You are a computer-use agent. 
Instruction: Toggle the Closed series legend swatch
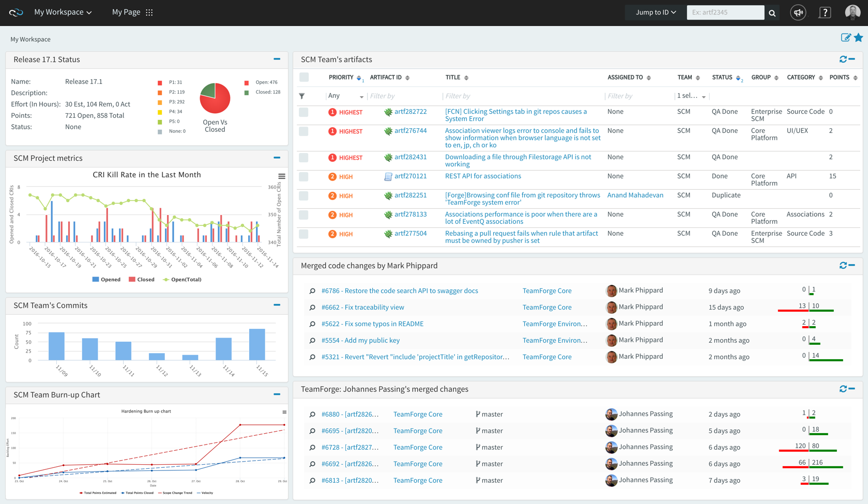pos(132,280)
